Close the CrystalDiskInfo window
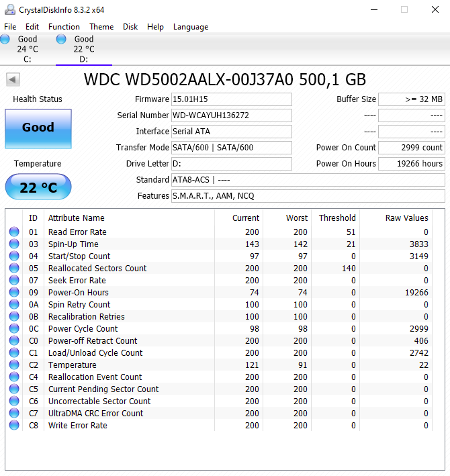The height and width of the screenshot is (476, 450). pos(435,9)
